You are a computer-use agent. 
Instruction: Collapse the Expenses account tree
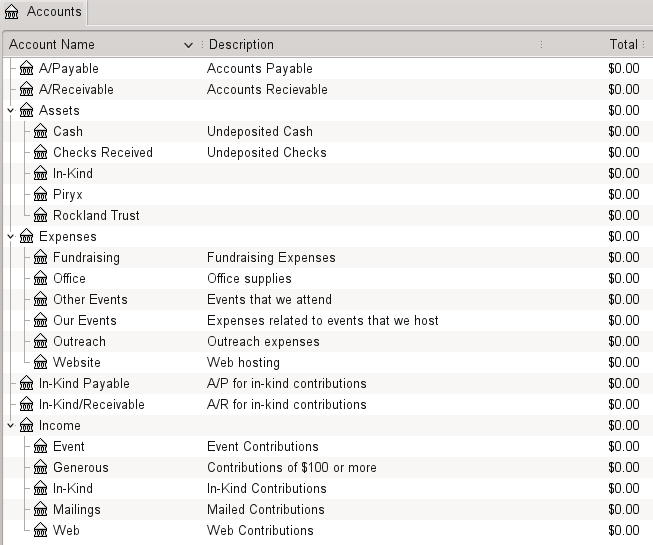pos(11,236)
